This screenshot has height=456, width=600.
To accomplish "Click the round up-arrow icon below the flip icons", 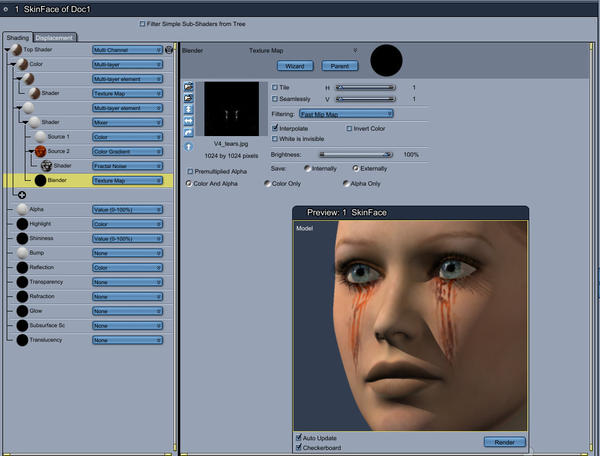I will [188, 147].
